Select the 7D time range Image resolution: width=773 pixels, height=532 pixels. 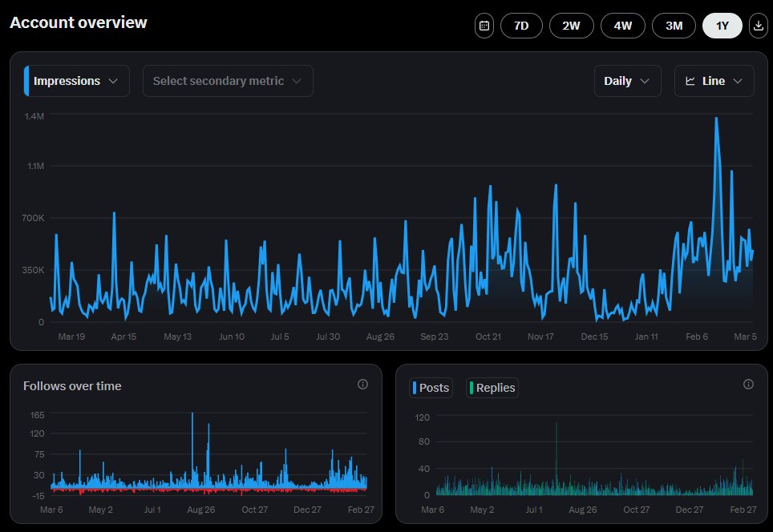tap(521, 26)
